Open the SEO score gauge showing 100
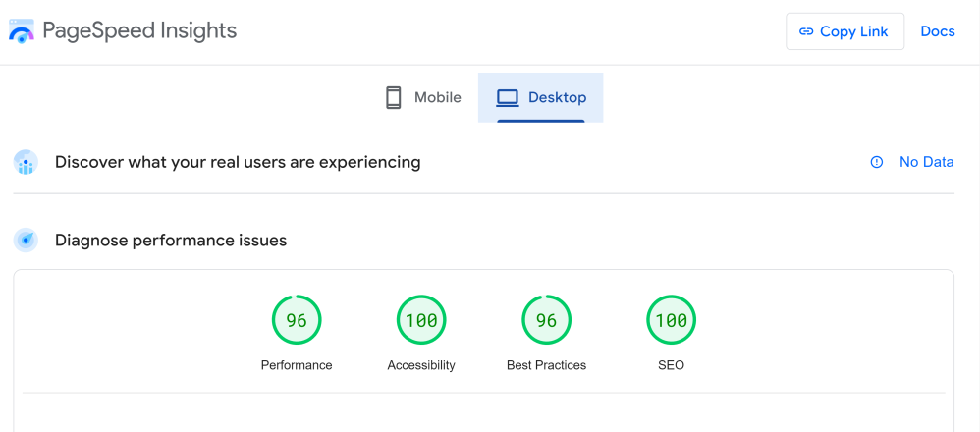 coord(672,320)
